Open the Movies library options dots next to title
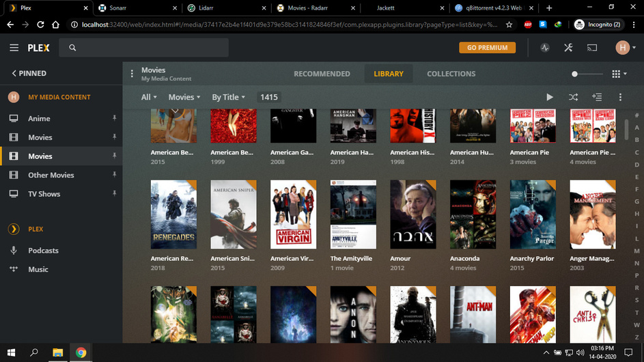This screenshot has width=644, height=362. (x=132, y=74)
